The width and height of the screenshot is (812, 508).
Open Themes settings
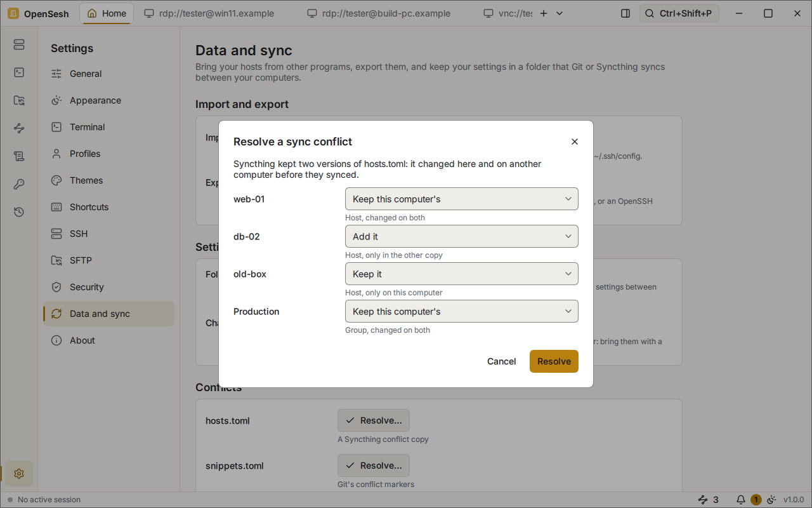coord(108,180)
